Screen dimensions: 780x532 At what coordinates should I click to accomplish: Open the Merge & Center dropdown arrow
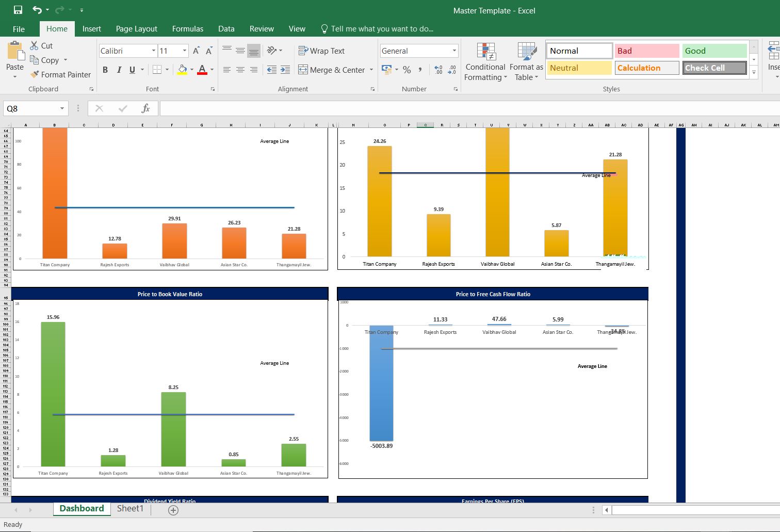point(371,70)
